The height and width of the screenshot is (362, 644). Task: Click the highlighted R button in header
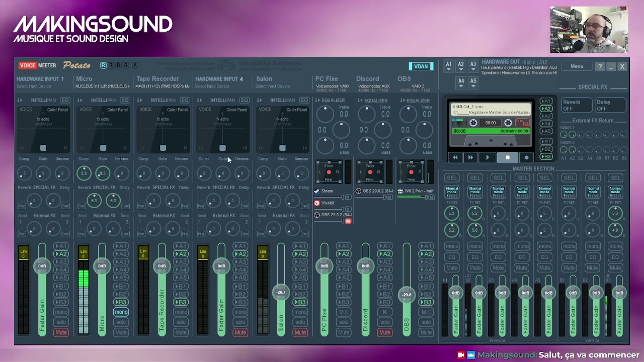point(103,65)
